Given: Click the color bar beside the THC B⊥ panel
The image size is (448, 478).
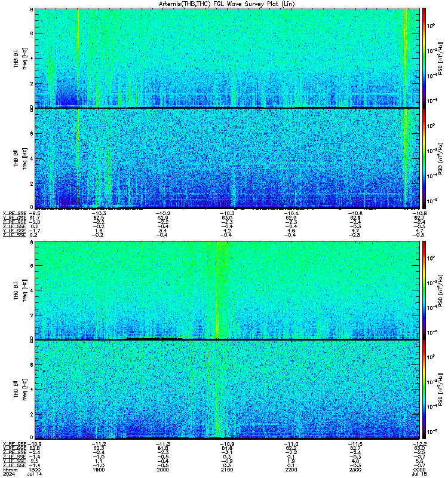Looking at the screenshot, I should [x=424, y=290].
